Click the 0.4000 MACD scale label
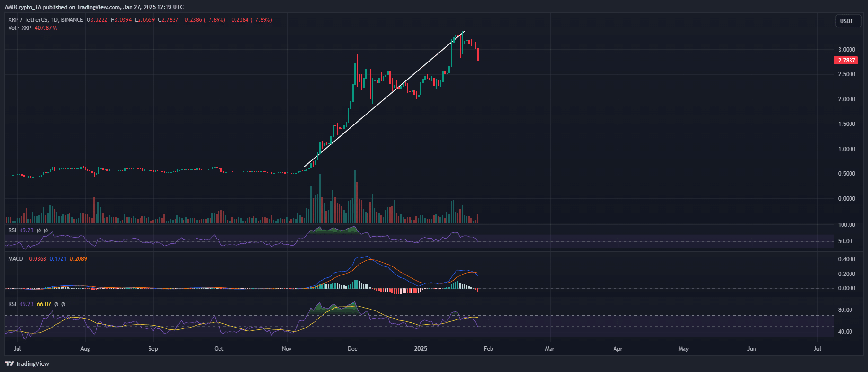Screen dimensions: 868x372 [x=846, y=259]
